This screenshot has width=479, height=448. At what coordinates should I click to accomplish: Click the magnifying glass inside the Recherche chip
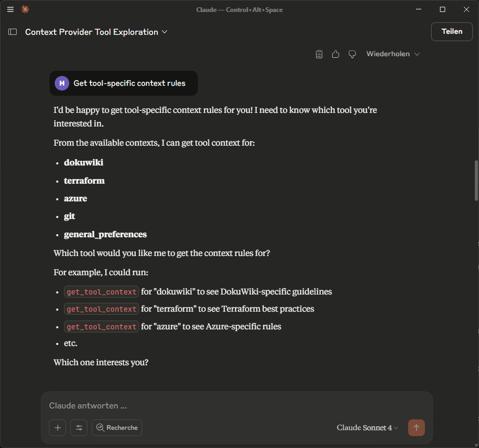[100, 427]
